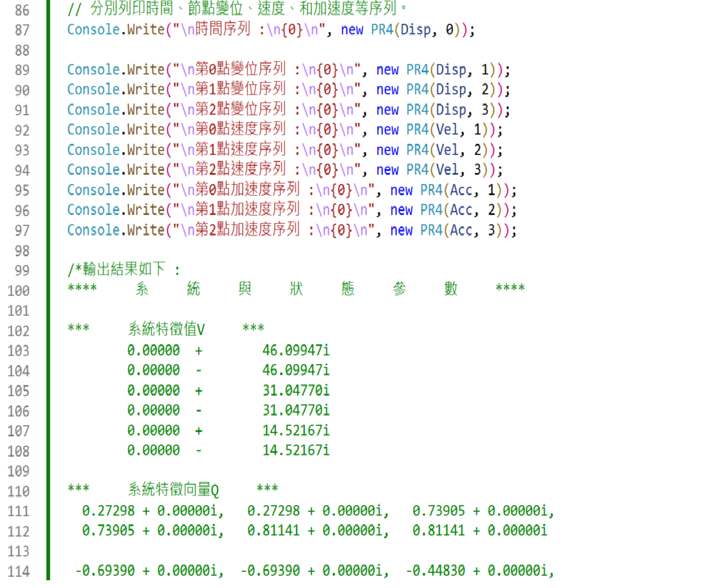
Task: Click the value 31.04770i on line 105
Action: (x=296, y=390)
